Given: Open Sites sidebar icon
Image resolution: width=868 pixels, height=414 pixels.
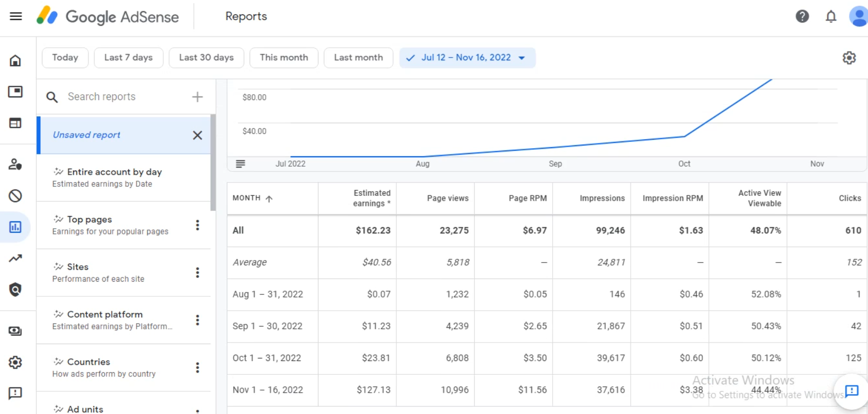Looking at the screenshot, I should [x=15, y=123].
